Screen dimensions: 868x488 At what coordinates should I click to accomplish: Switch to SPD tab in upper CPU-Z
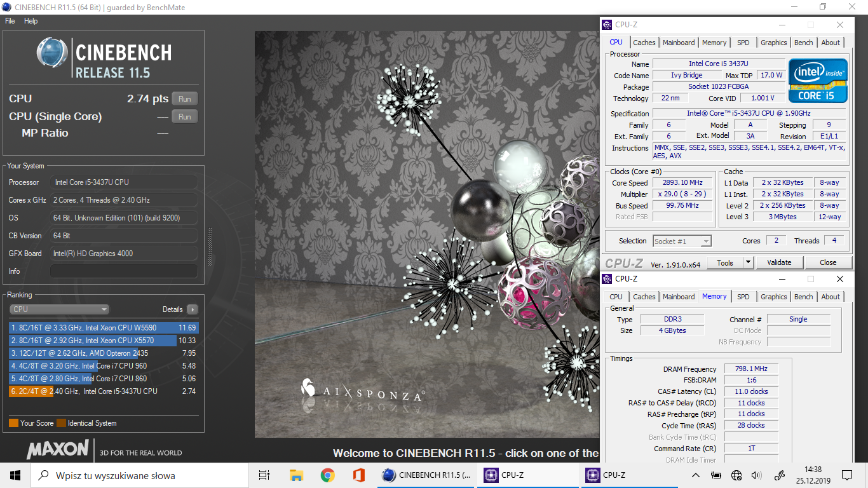(x=743, y=43)
